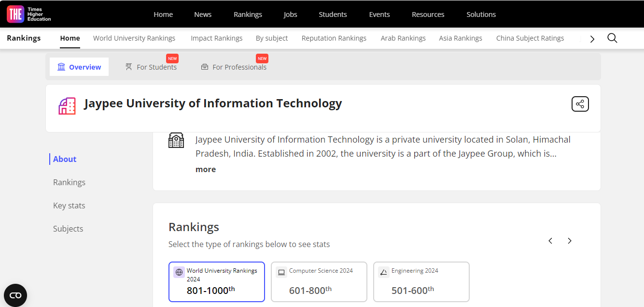Click the share icon button

tap(580, 104)
